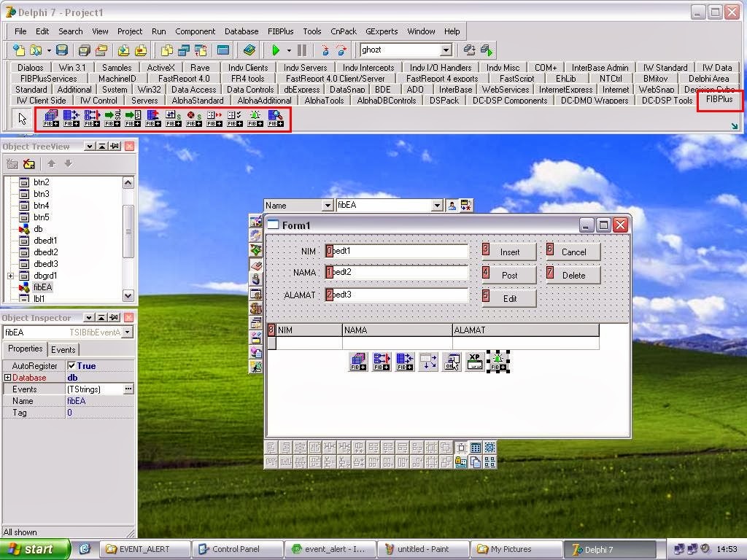Switch to the FIBPlus palette tab

[719, 98]
